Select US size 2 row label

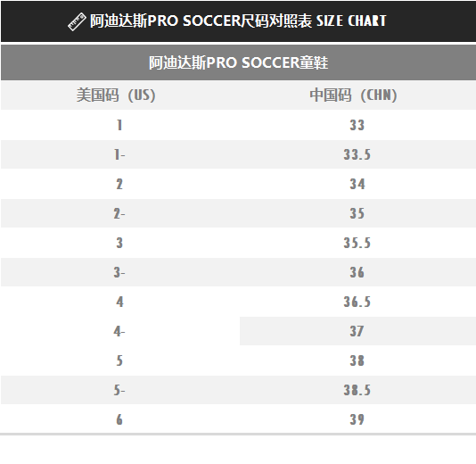(x=119, y=184)
